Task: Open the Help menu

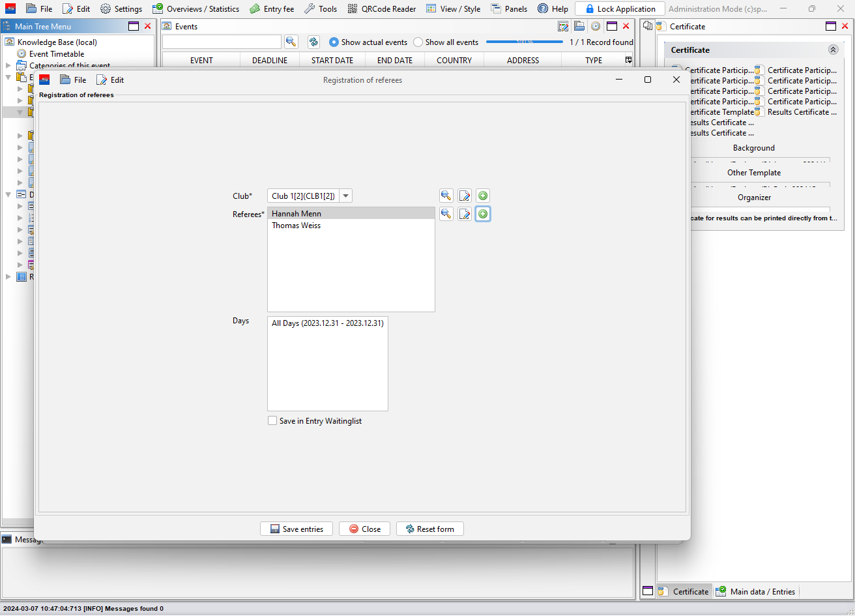Action: (x=553, y=8)
